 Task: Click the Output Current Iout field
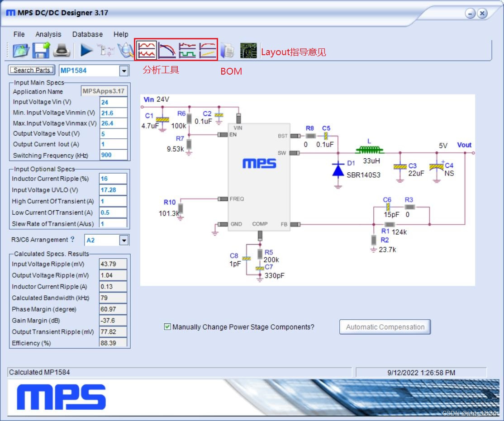[x=114, y=144]
